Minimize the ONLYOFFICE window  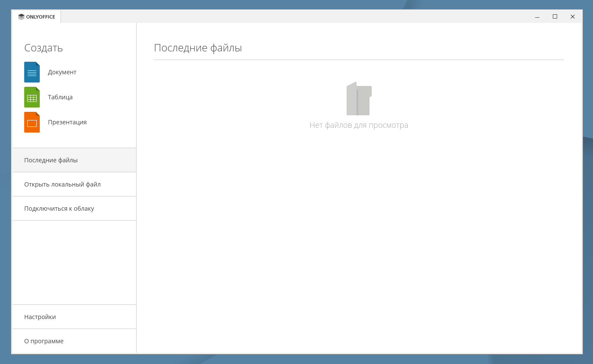tap(537, 17)
